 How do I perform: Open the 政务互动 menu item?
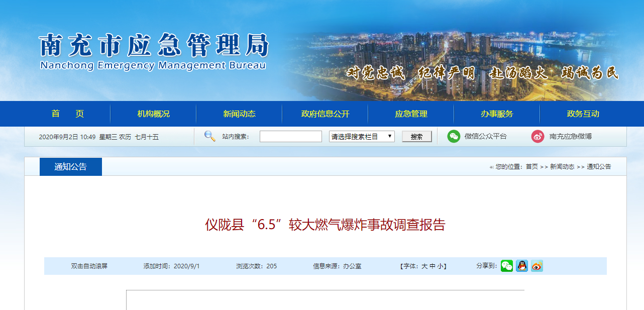583,114
